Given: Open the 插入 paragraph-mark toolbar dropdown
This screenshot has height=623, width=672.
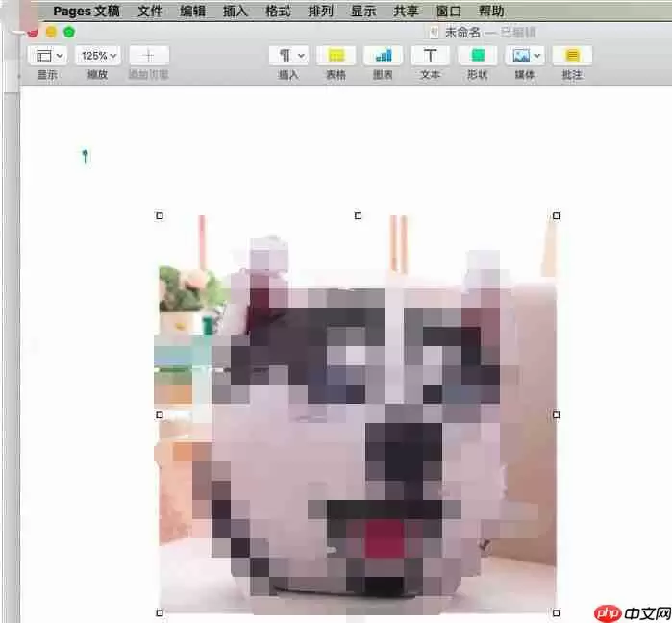Looking at the screenshot, I should tap(288, 55).
